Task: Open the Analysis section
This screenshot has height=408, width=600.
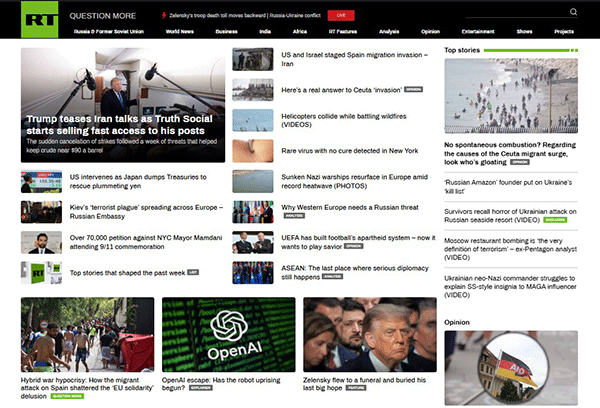Action: 389,31
